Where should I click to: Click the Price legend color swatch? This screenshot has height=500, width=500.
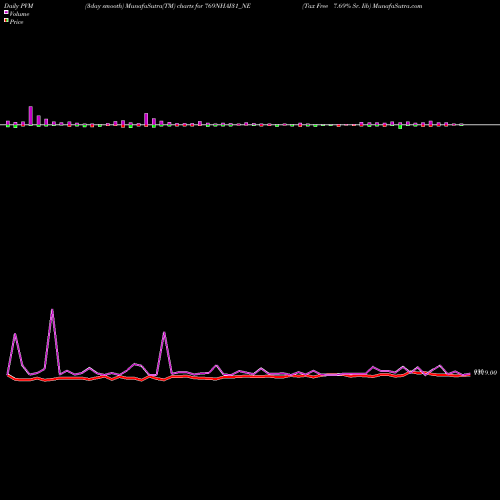(6, 21)
